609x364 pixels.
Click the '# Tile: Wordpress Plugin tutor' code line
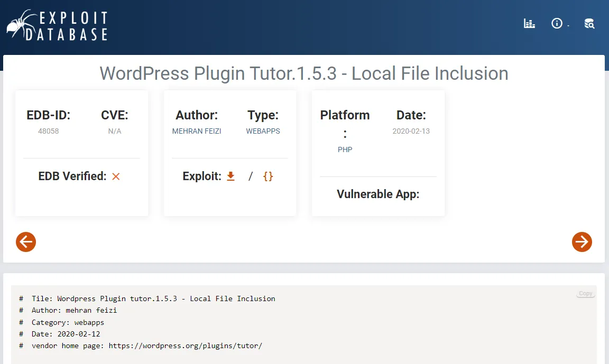147,299
